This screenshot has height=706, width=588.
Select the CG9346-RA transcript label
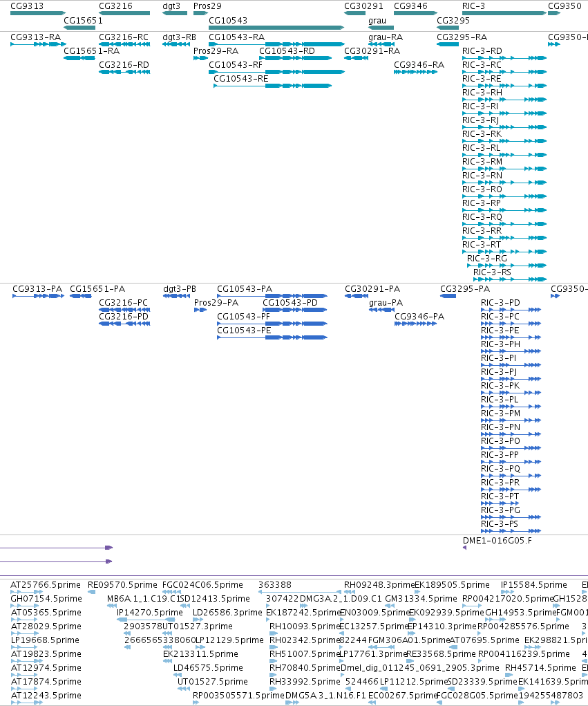(419, 64)
